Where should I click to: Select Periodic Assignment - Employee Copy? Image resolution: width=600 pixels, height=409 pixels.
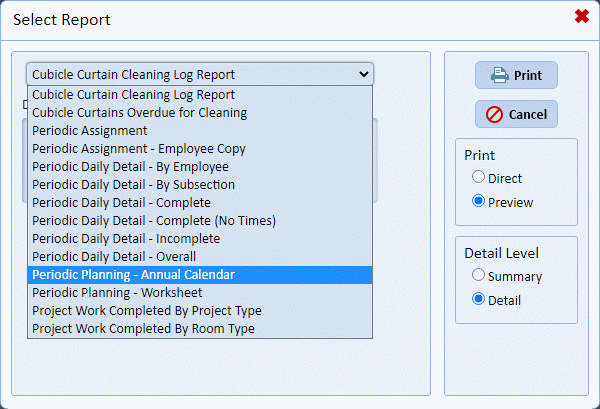coord(139,149)
